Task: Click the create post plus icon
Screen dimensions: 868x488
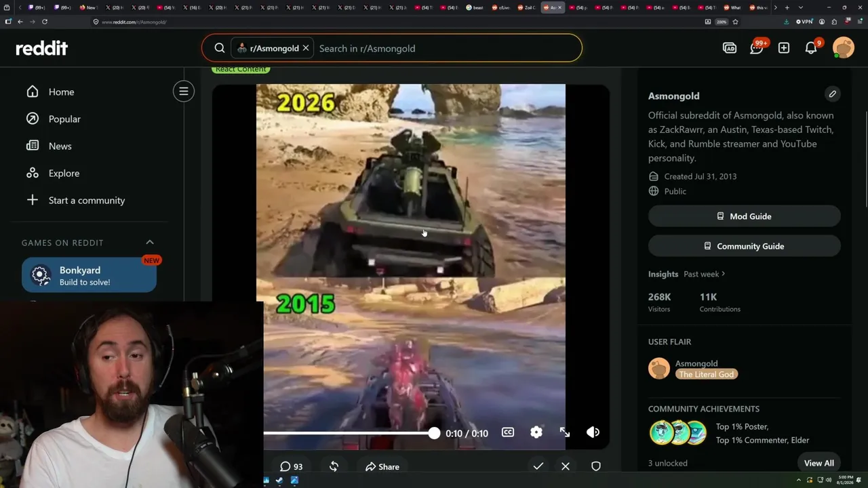Action: point(784,48)
